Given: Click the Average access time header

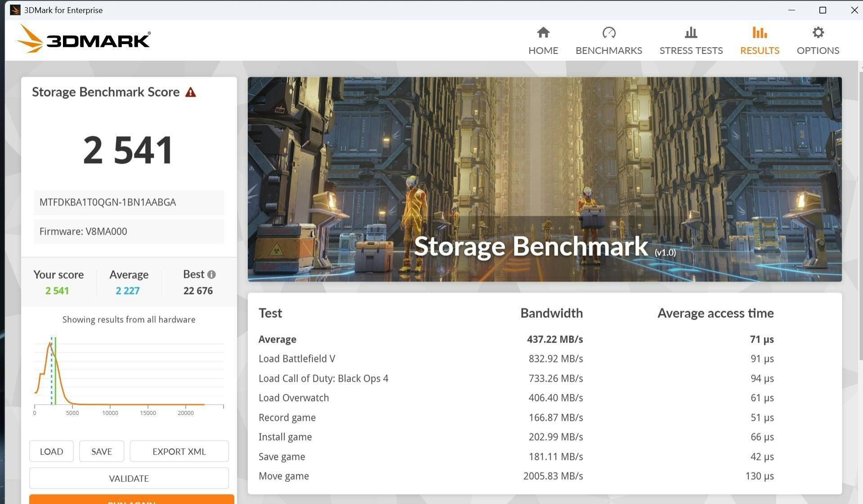Looking at the screenshot, I should (715, 313).
